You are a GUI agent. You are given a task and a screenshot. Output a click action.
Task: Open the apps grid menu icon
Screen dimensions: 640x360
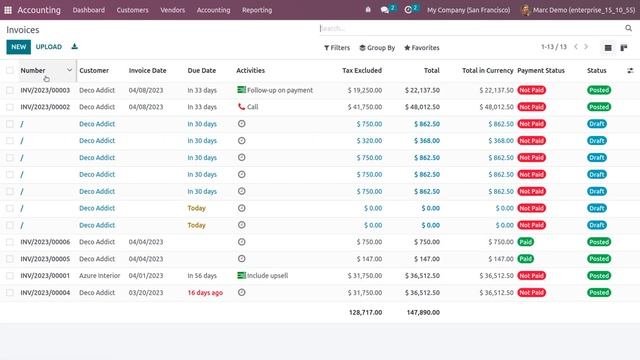(8, 10)
